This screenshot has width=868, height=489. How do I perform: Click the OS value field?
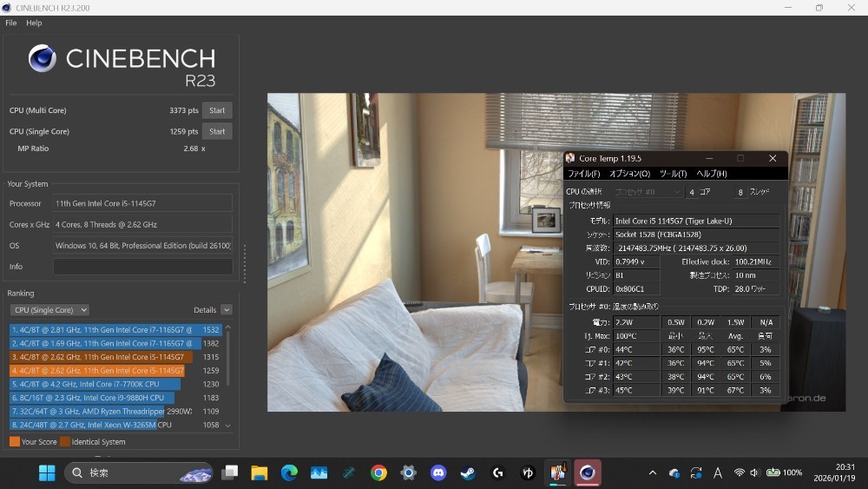143,245
